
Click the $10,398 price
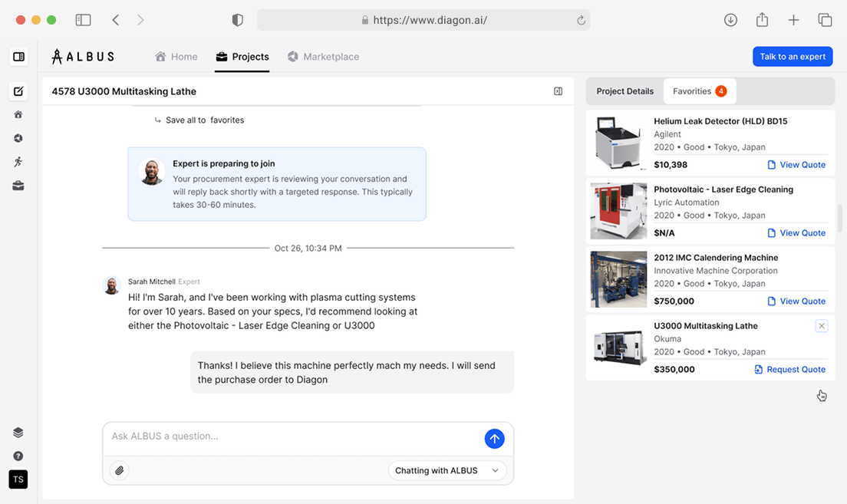tap(671, 165)
